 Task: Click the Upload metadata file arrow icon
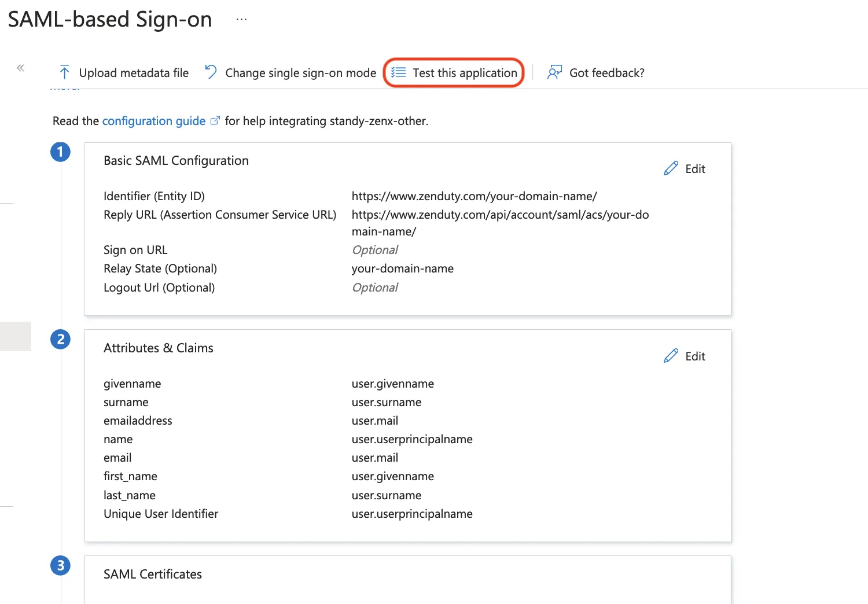click(64, 72)
